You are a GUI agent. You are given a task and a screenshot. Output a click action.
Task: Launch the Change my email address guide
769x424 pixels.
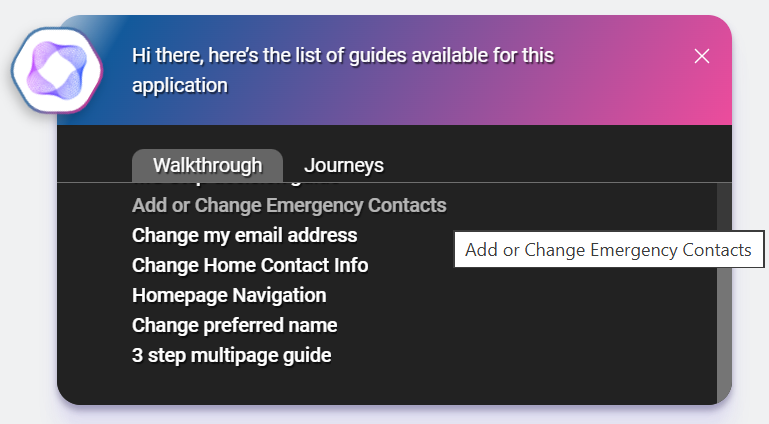pyautogui.click(x=244, y=236)
